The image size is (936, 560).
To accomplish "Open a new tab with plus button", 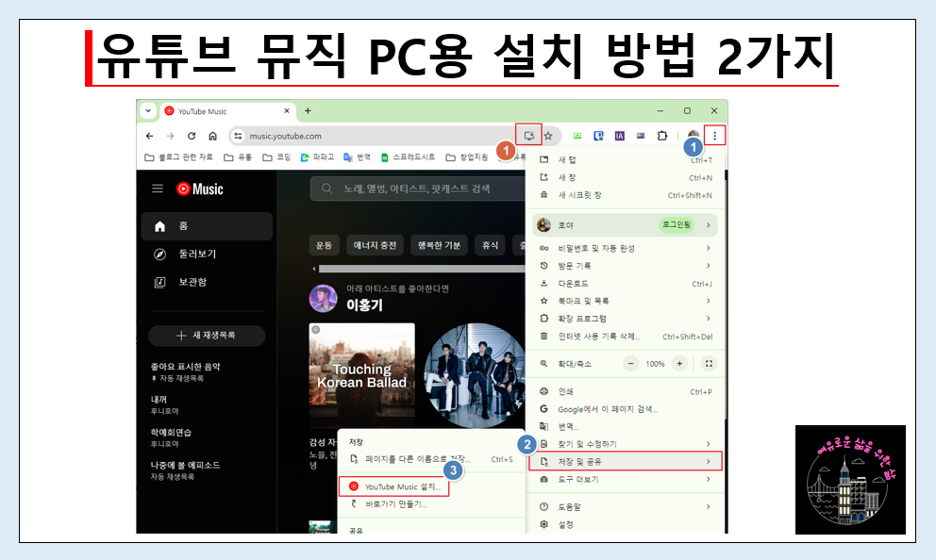I will 308,111.
